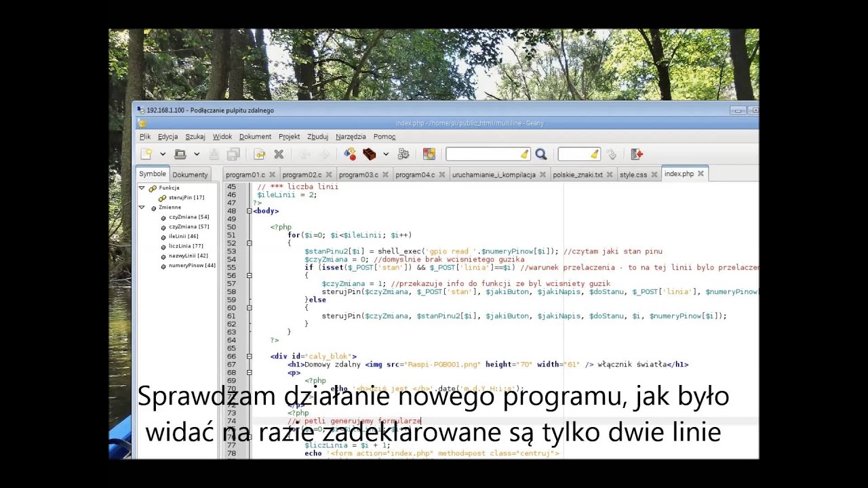Collapse the code fold at line 60
The height and width of the screenshot is (488, 868).
click(x=250, y=308)
